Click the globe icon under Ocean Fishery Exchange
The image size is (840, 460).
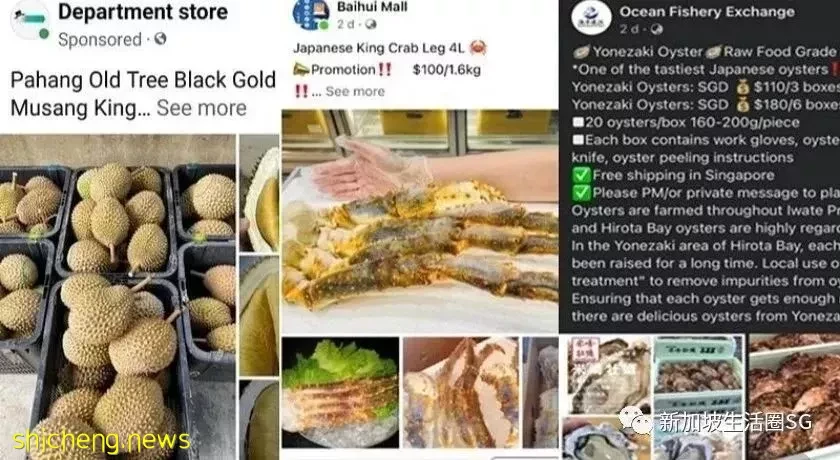(657, 29)
